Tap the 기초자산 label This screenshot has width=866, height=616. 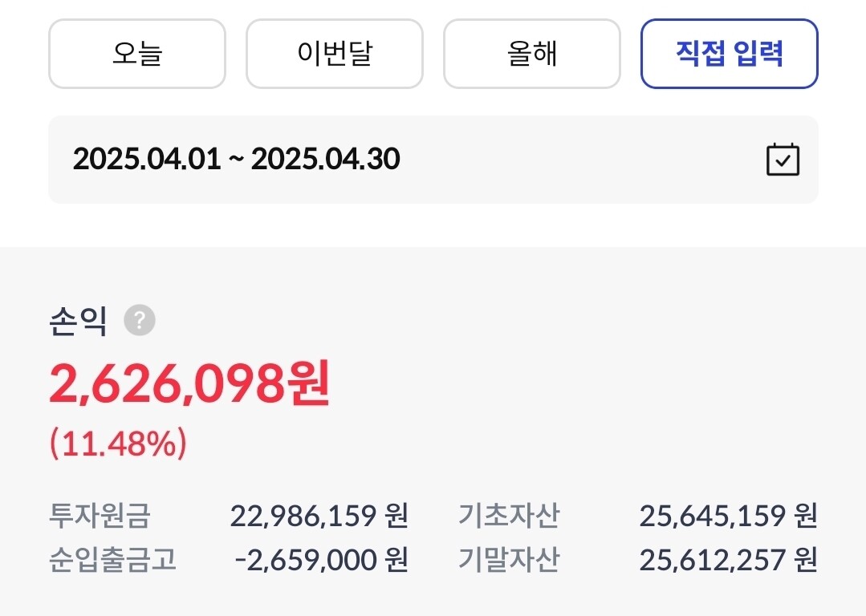coord(509,516)
